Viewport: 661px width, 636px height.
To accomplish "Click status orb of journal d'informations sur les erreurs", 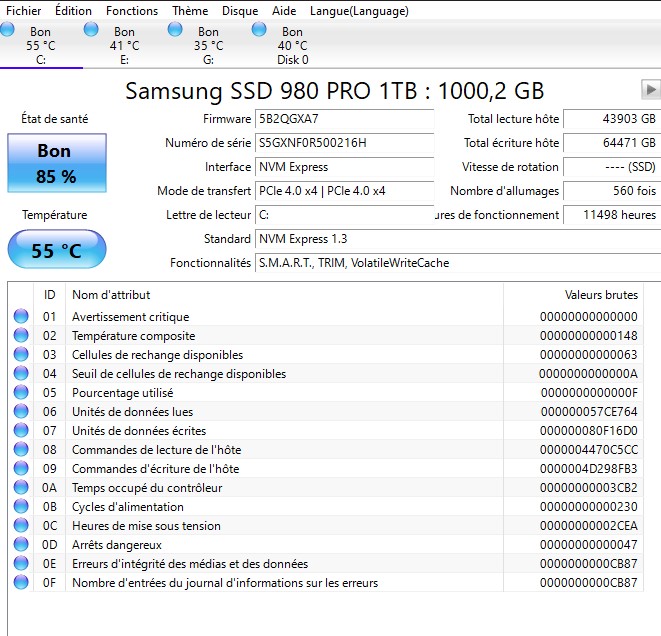I will (21, 582).
